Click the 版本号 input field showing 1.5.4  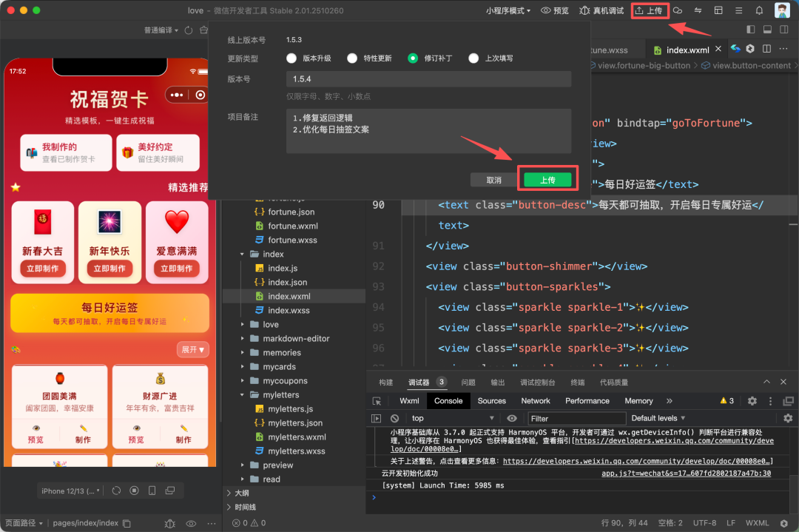point(428,78)
